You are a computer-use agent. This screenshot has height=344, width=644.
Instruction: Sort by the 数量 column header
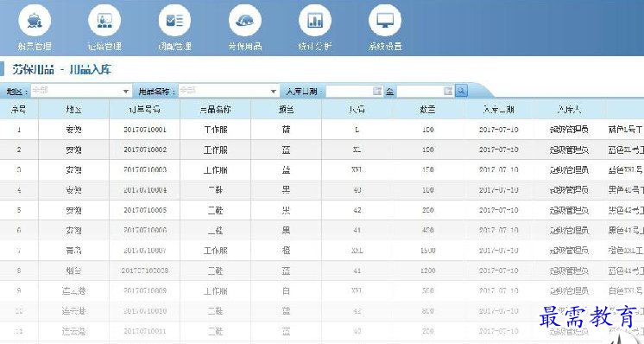[x=427, y=109]
